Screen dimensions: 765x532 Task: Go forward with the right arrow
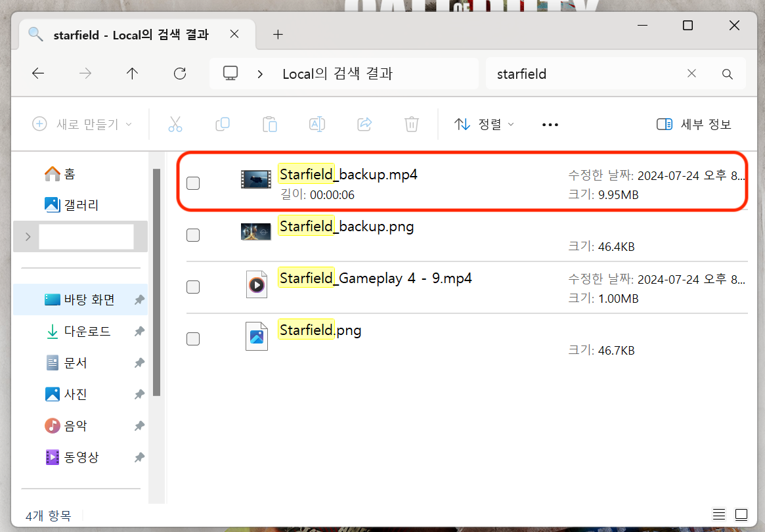coord(85,74)
